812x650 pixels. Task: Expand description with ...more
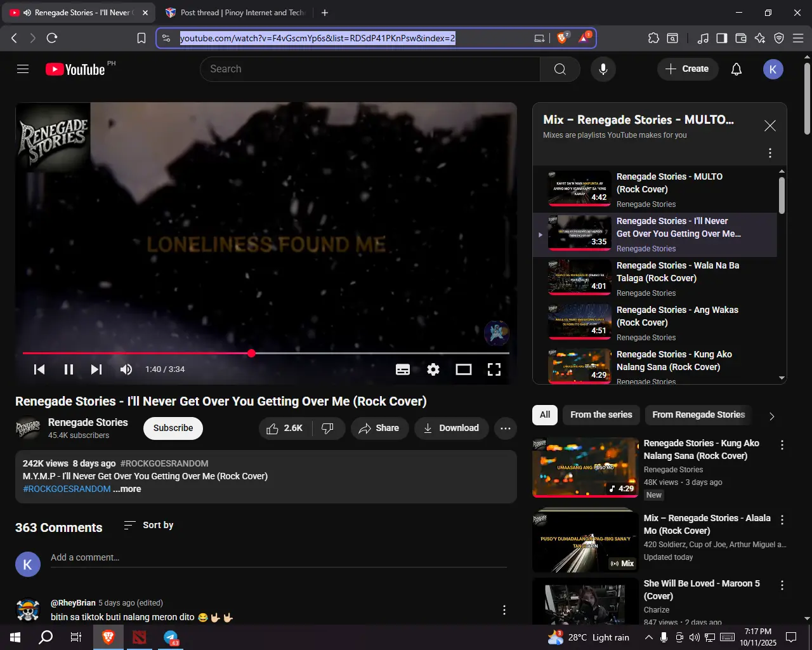[127, 489]
